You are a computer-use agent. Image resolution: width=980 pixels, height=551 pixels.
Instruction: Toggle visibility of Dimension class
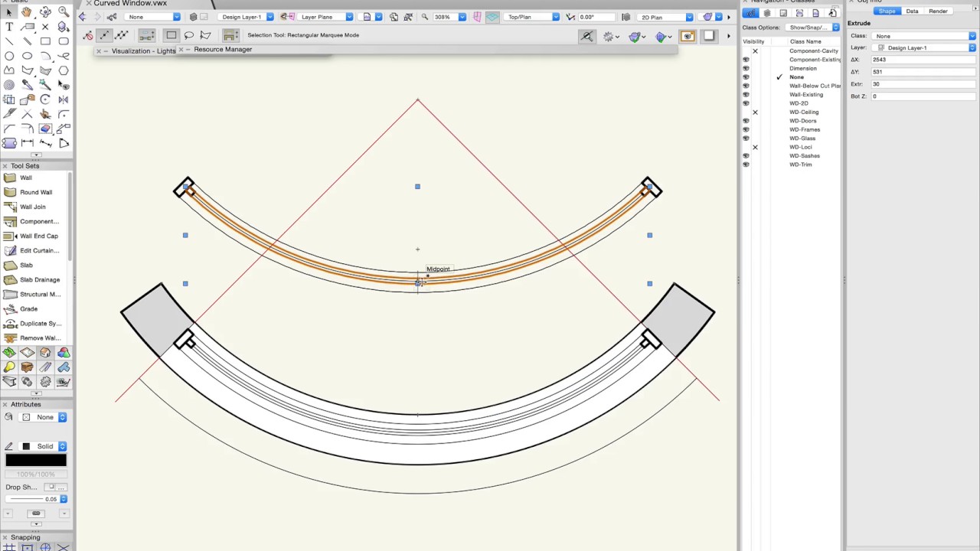tap(746, 68)
